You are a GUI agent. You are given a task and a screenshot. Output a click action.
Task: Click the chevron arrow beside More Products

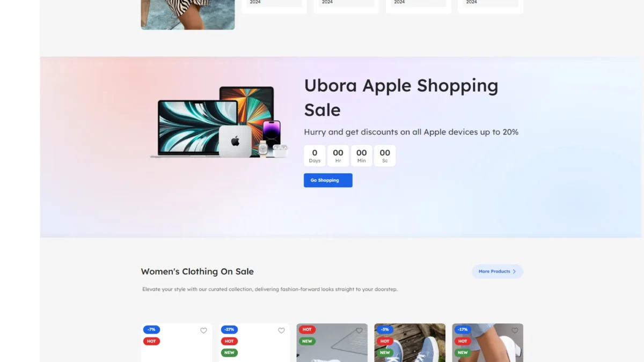(x=514, y=271)
